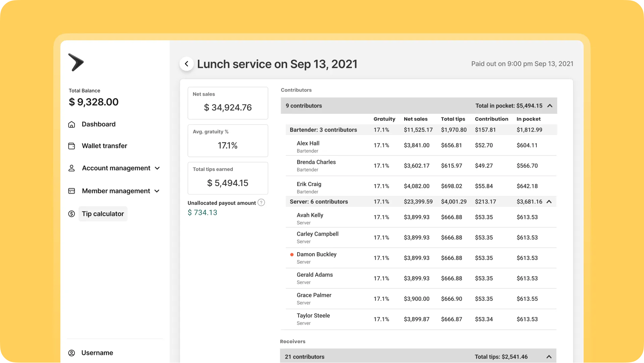Click the Bartender: 3 contributors group row
Viewport: 644px width, 363px height.
(323, 130)
